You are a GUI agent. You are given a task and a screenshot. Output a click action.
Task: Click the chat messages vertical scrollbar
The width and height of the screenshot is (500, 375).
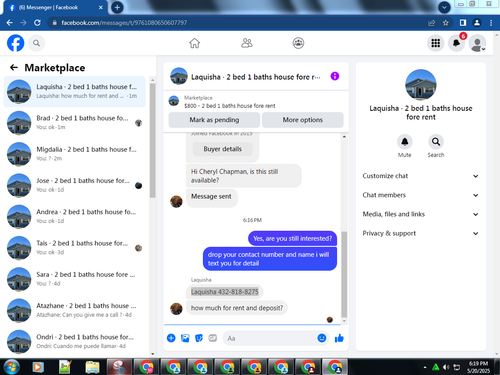pos(344,274)
